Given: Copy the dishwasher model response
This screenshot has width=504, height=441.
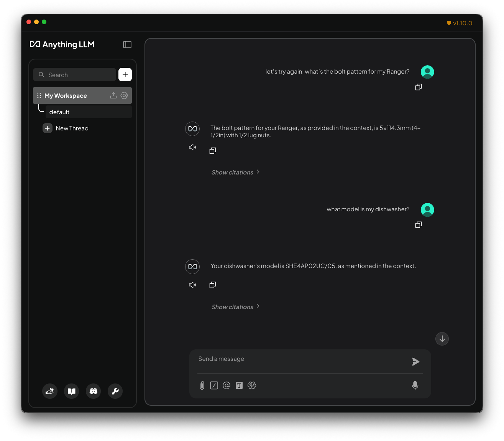Looking at the screenshot, I should pos(213,285).
